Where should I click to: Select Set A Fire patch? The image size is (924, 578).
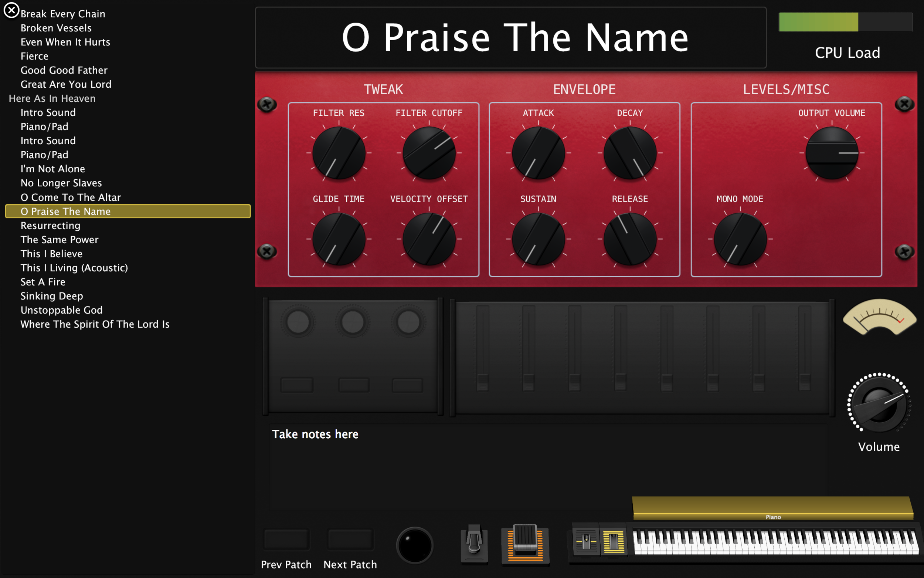[x=43, y=282]
